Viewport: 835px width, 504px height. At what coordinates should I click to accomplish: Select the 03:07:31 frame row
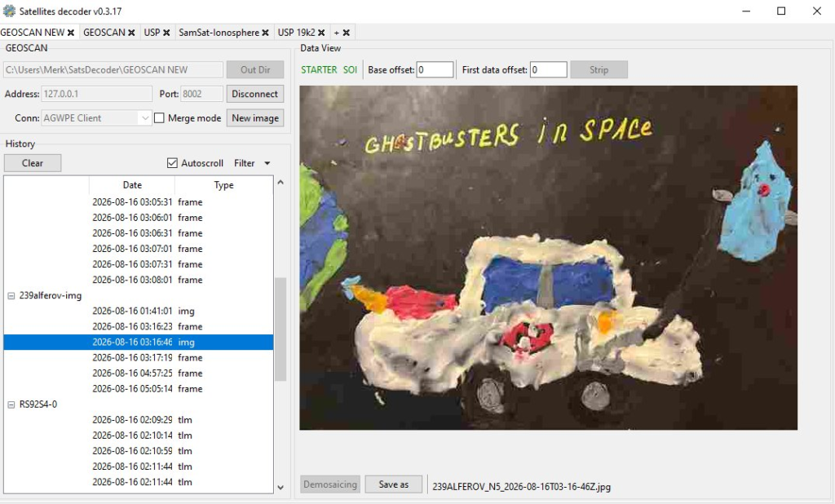coord(139,264)
